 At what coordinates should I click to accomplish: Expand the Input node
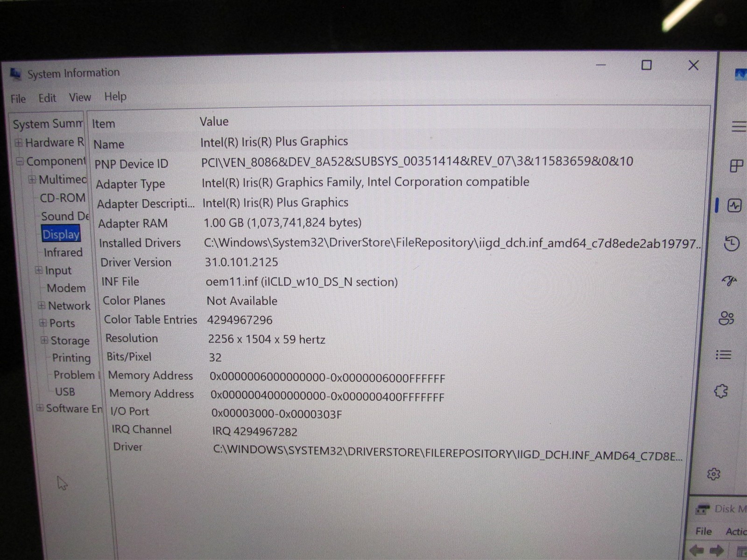pyautogui.click(x=39, y=270)
